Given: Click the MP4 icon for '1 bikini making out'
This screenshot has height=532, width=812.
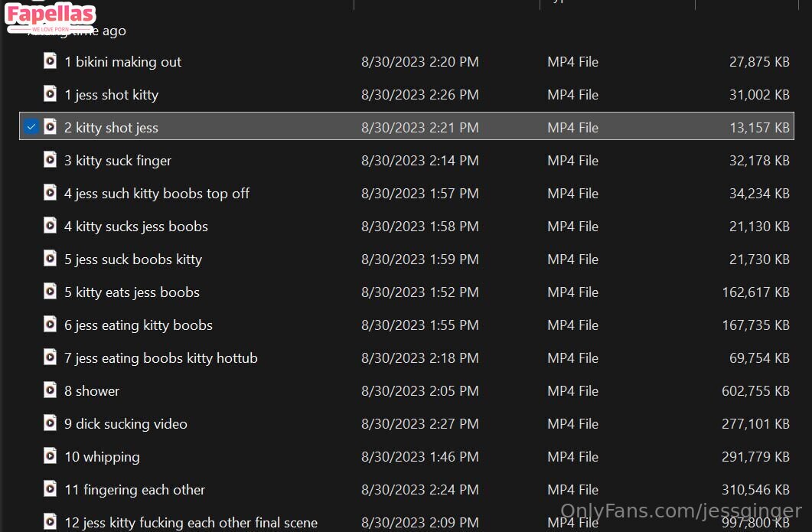Looking at the screenshot, I should tap(50, 61).
